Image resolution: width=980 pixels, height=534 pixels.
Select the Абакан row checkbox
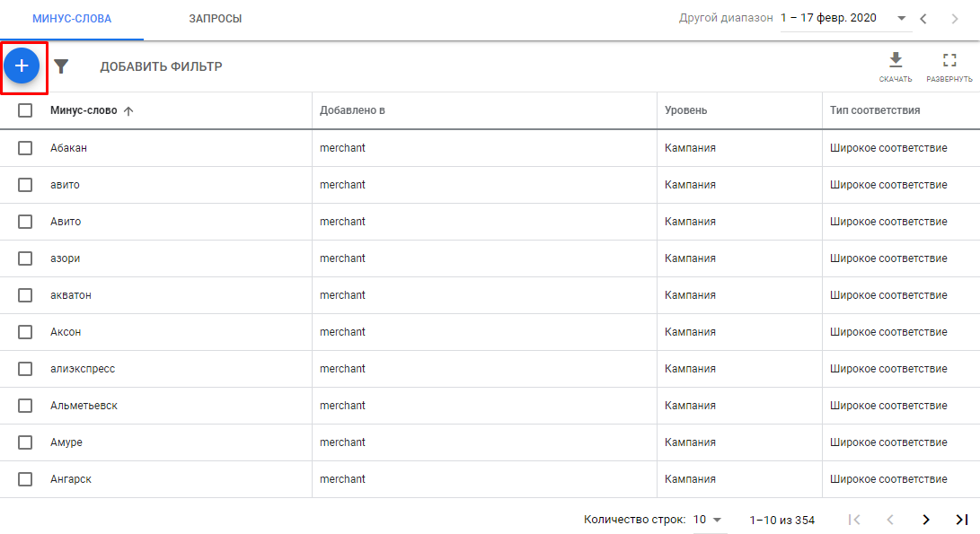(x=25, y=148)
